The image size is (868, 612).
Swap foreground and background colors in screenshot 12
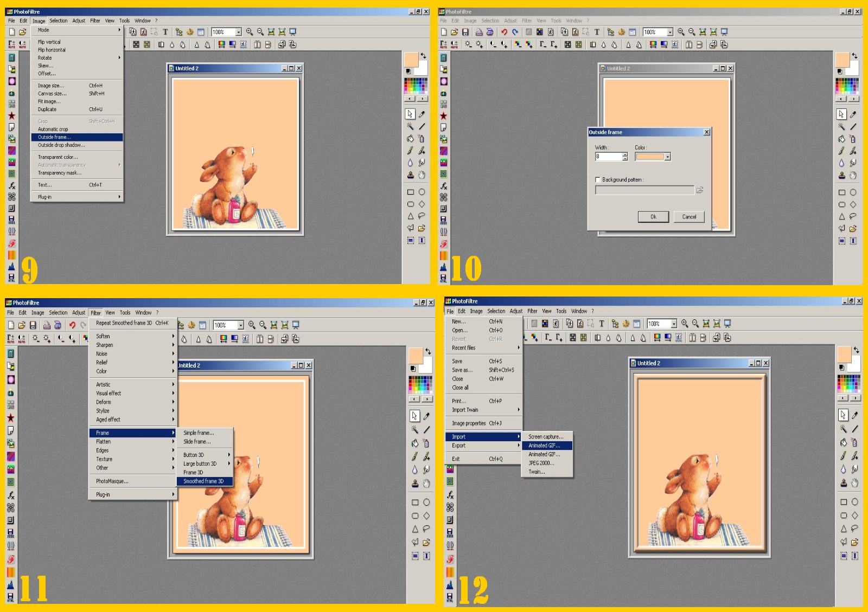(856, 350)
